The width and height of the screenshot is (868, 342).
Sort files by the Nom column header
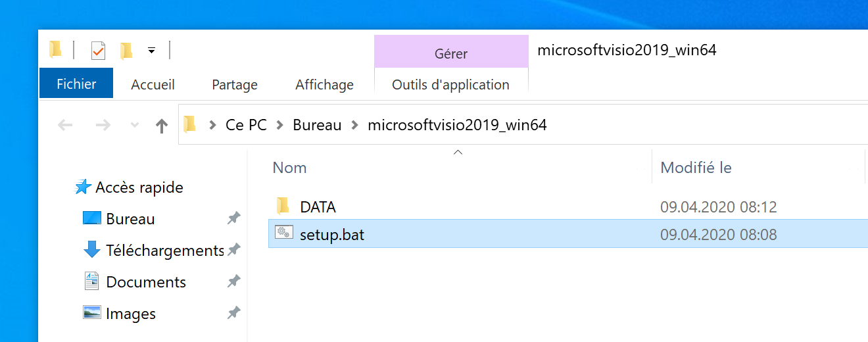[x=290, y=168]
